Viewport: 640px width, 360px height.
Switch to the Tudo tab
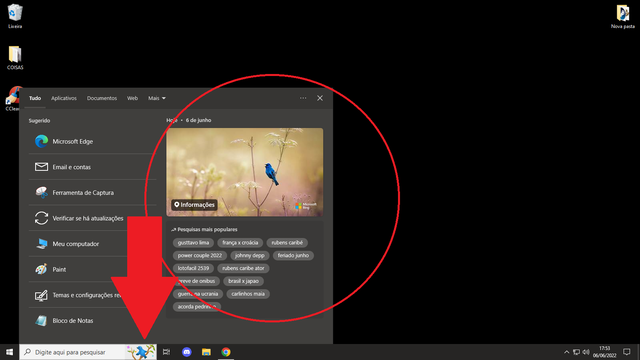[x=35, y=98]
